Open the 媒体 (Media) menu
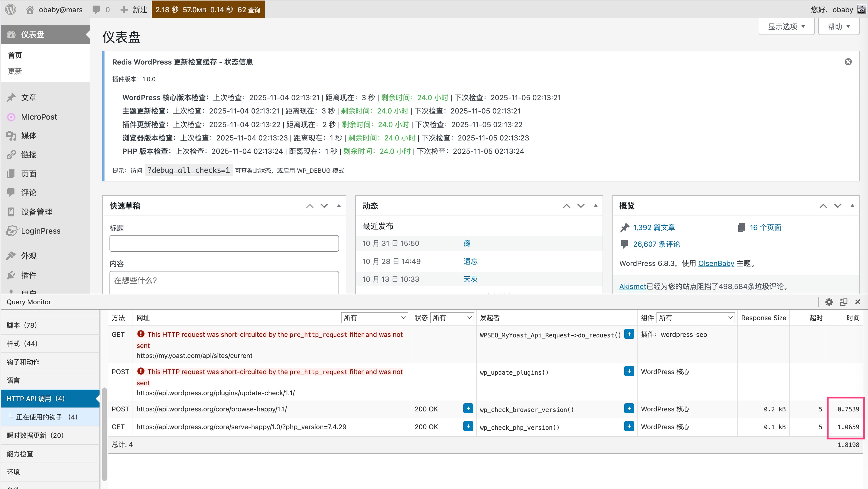 [x=28, y=135]
